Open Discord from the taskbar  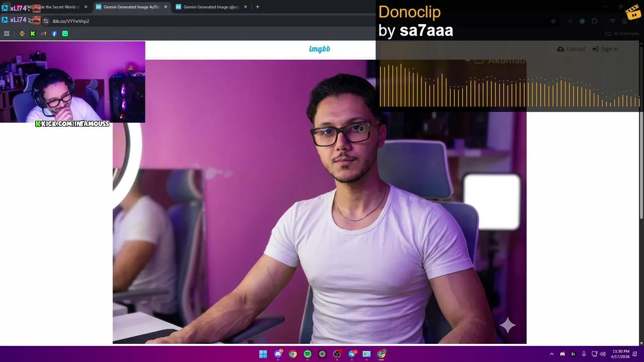(x=278, y=354)
